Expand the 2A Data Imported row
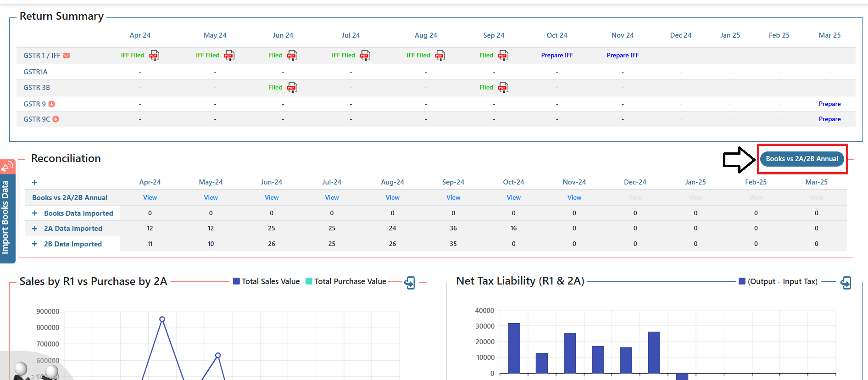868x380 pixels. 34,229
